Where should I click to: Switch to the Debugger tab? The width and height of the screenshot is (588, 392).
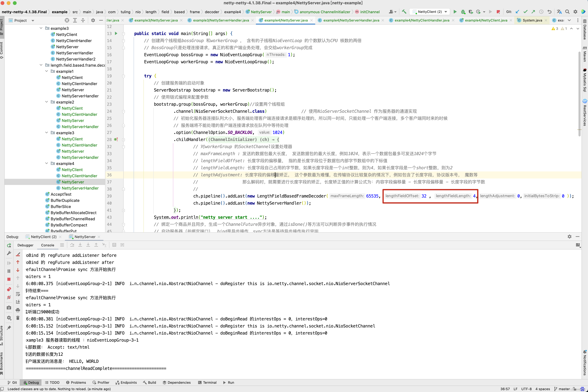click(25, 245)
